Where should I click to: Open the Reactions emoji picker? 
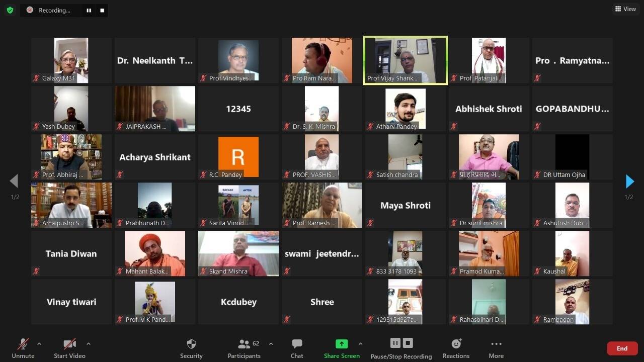click(456, 348)
